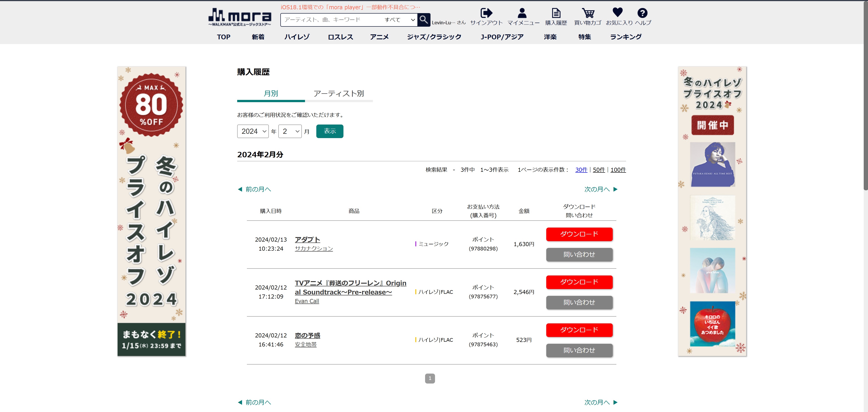Open J-POP/アジア navigation item
The height and width of the screenshot is (412, 868).
[x=502, y=37]
